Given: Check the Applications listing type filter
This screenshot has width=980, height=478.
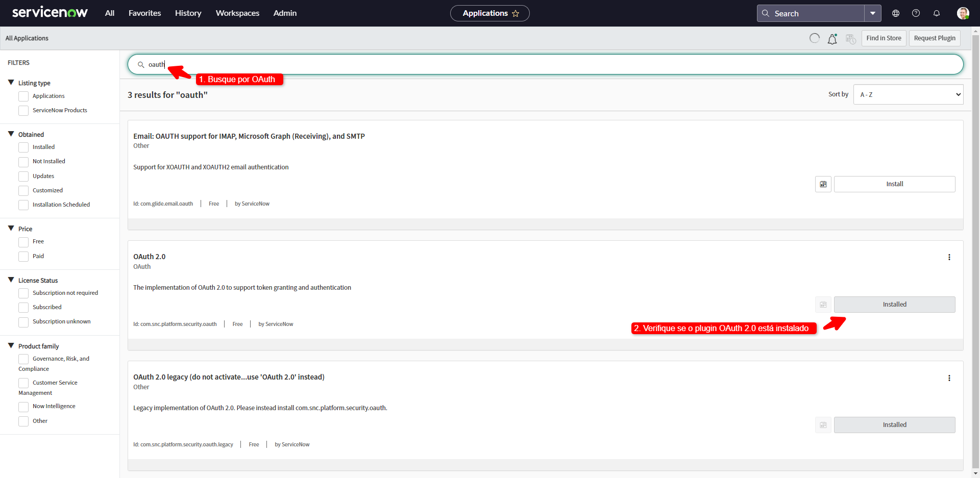Looking at the screenshot, I should (23, 96).
